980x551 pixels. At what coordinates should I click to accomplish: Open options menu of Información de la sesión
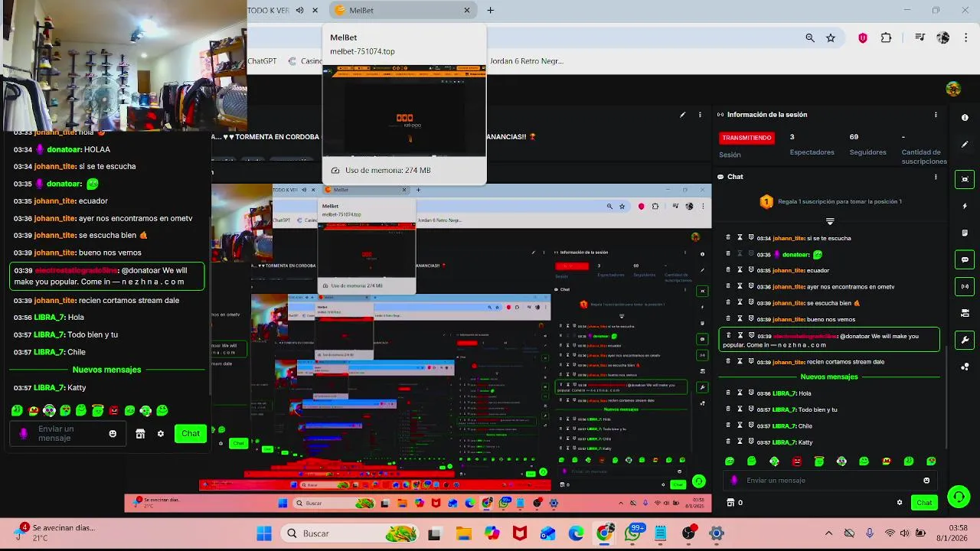click(935, 115)
